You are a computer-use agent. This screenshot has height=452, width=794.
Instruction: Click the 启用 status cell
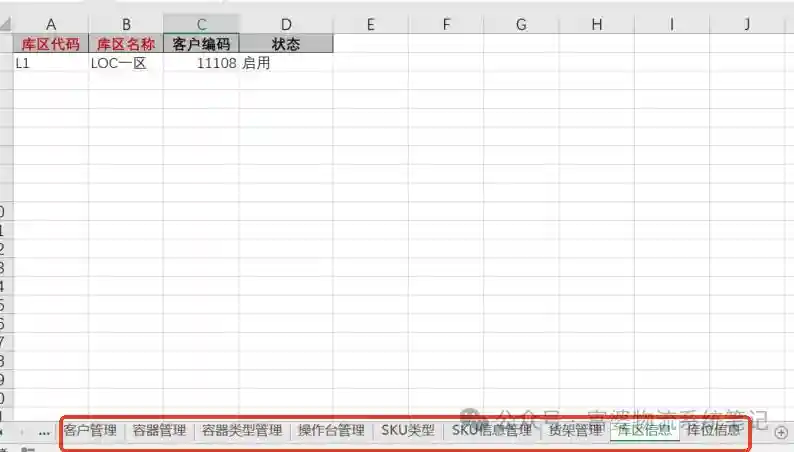[x=285, y=63]
